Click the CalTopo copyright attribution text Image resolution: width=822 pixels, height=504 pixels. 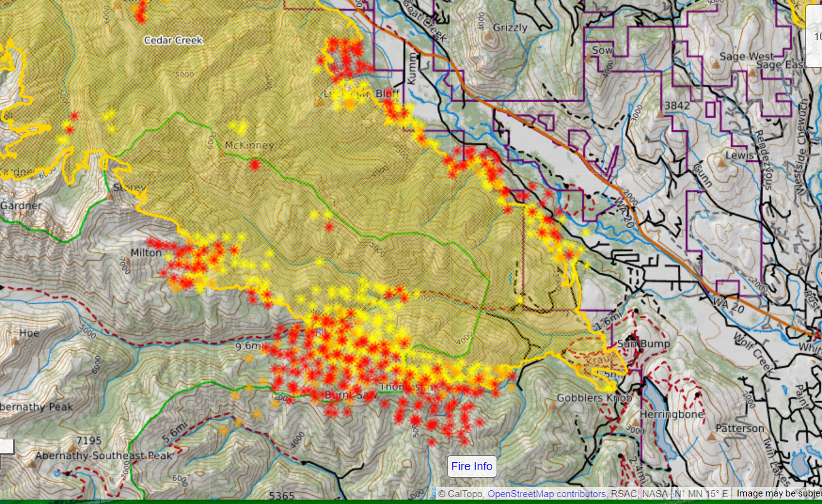coord(461,494)
